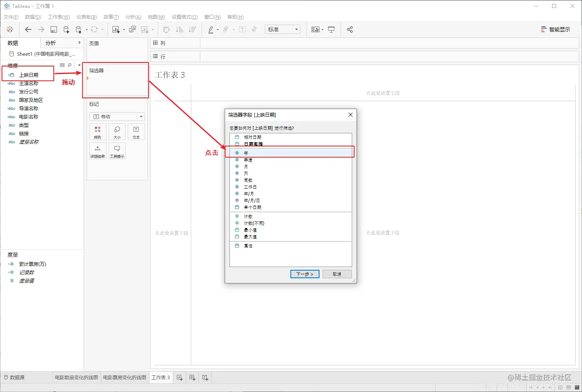Choose 年 in the filter dialog list
Image resolution: width=582 pixels, height=392 pixels.
(x=291, y=153)
